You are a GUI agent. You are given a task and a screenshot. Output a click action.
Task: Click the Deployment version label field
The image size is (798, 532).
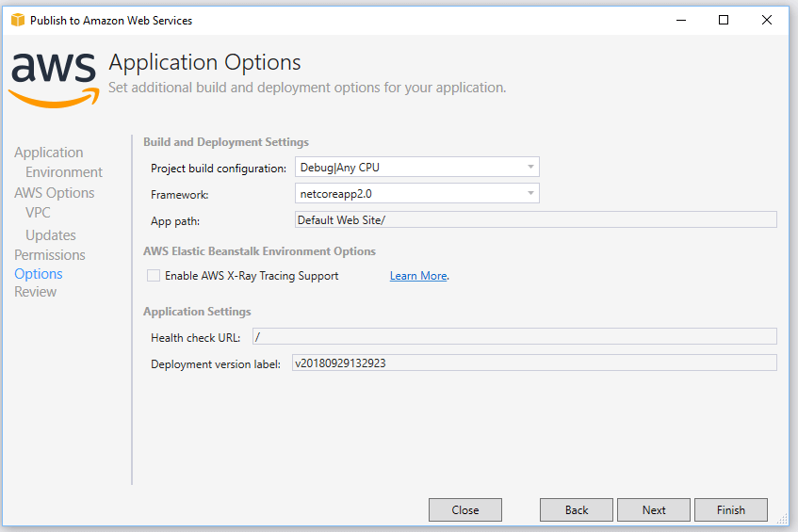click(x=534, y=363)
